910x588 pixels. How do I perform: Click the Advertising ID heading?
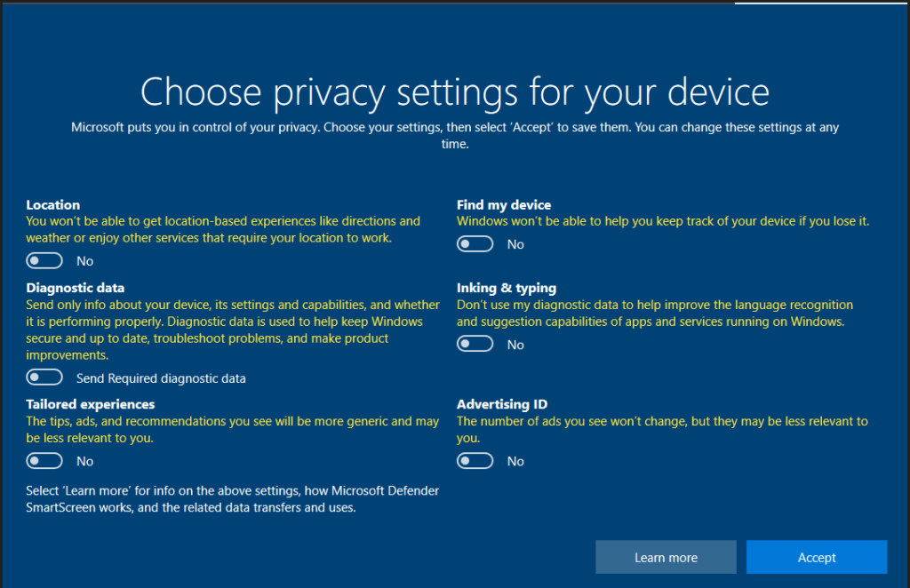tap(502, 404)
